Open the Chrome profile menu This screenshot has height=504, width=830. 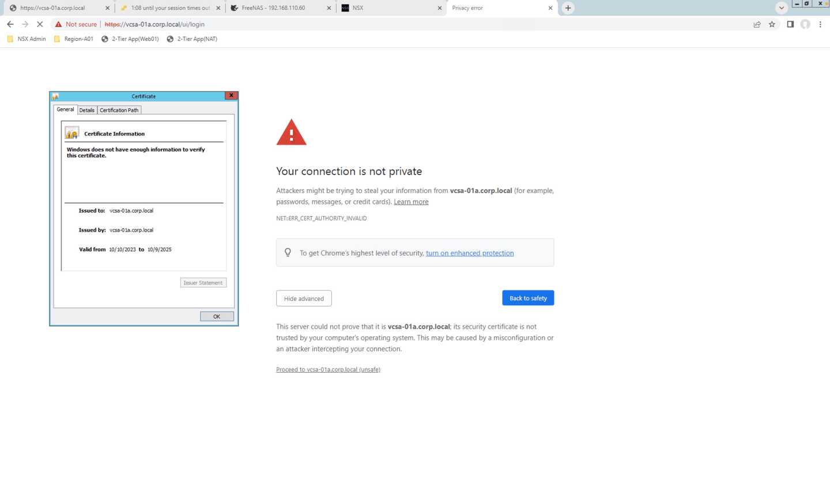click(x=805, y=24)
